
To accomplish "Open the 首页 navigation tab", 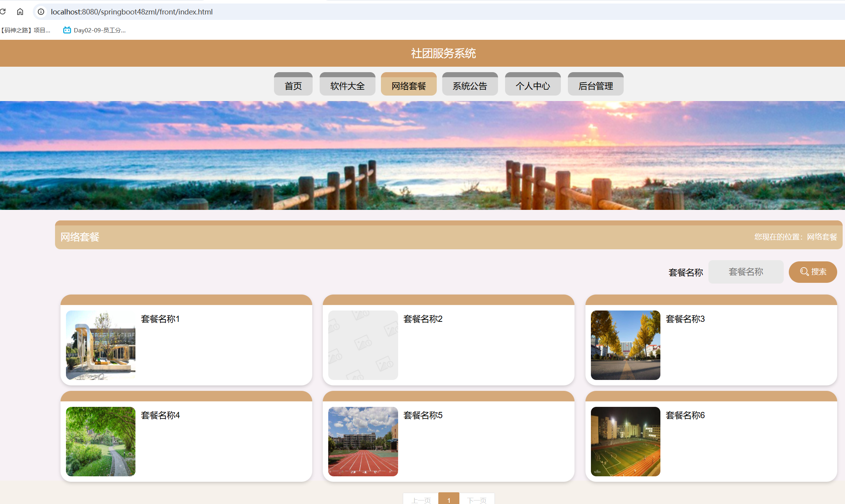I will 293,85.
